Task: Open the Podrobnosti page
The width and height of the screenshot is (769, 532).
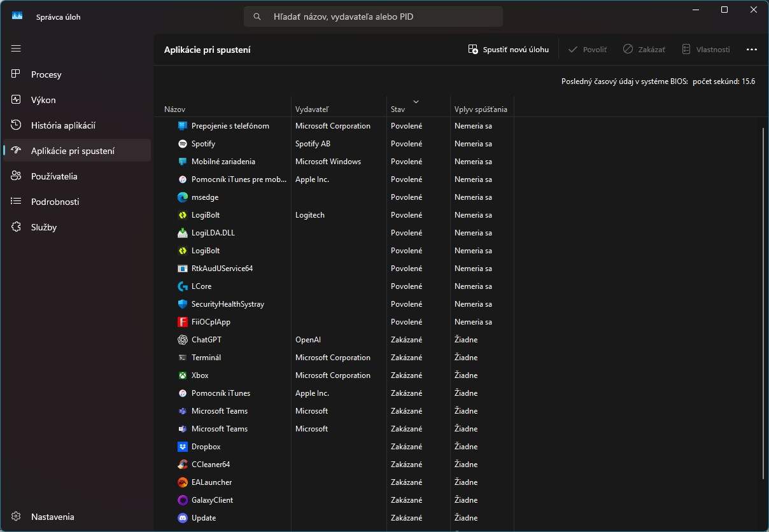Action: click(x=77, y=202)
